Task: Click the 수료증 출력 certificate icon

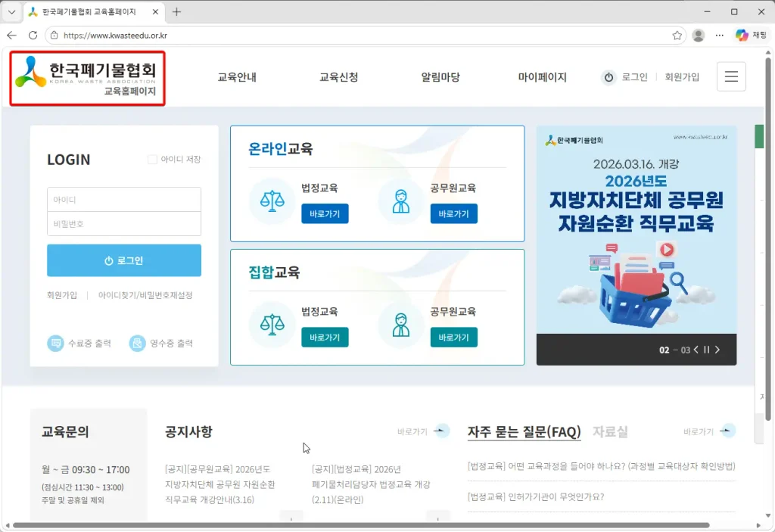Action: [55, 343]
